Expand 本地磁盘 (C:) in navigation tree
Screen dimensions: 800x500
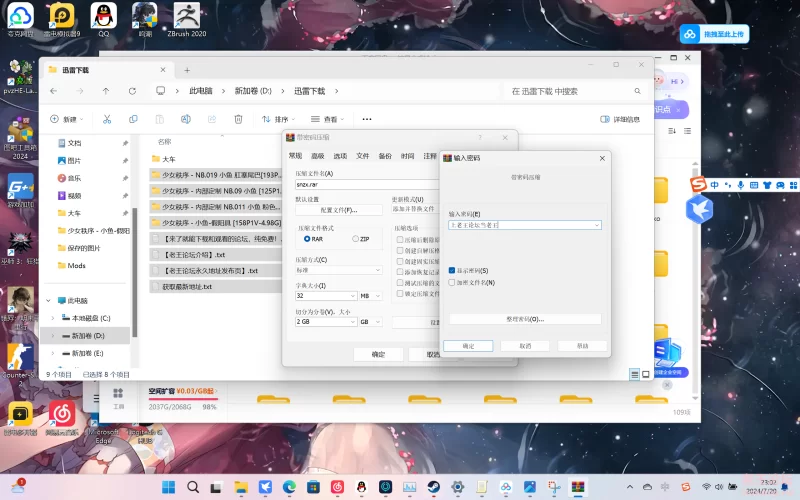[x=53, y=318]
